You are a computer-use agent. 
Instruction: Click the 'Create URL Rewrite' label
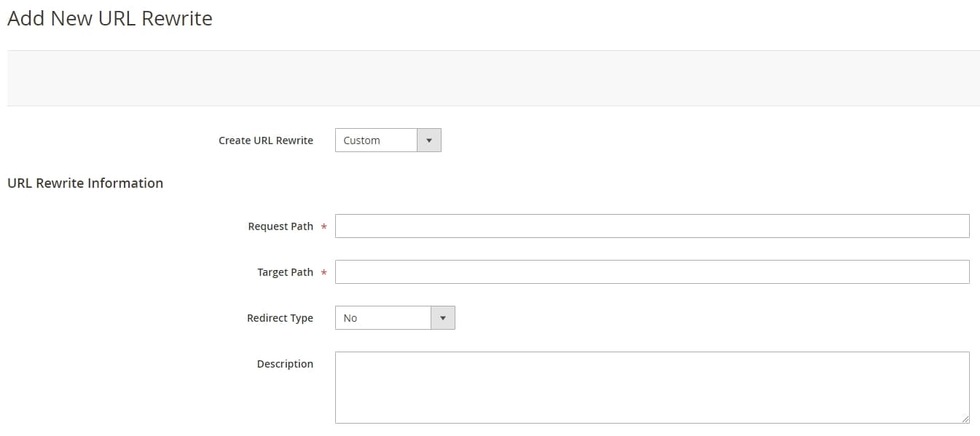pos(265,140)
